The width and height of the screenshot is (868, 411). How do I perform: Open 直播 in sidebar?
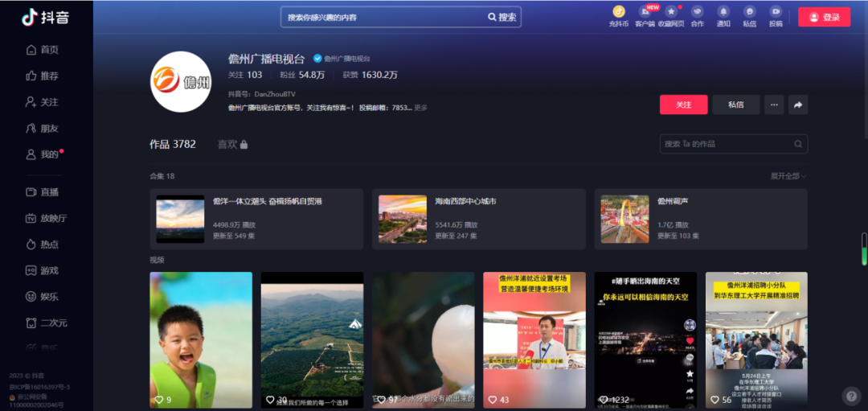[x=43, y=192]
